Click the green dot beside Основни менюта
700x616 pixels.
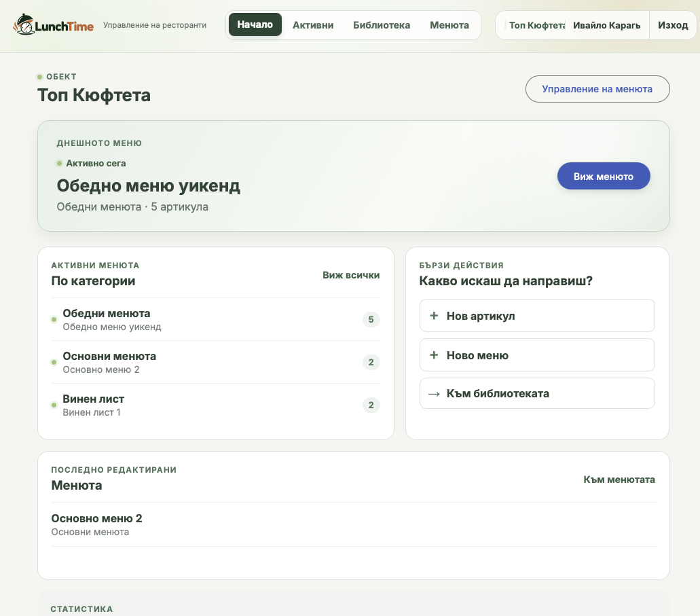click(54, 362)
